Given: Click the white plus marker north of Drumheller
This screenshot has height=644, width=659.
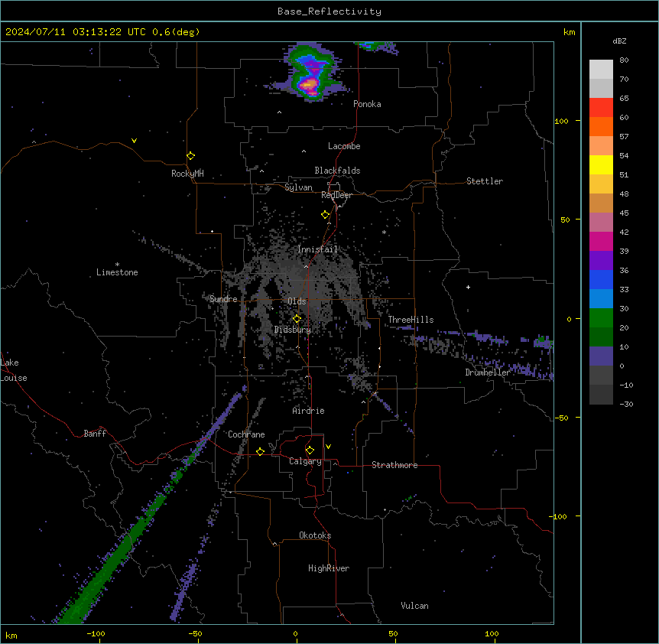Looking at the screenshot, I should (x=468, y=287).
